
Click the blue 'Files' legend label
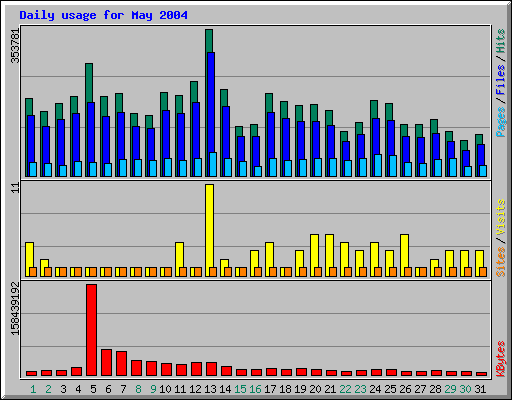tap(501, 79)
